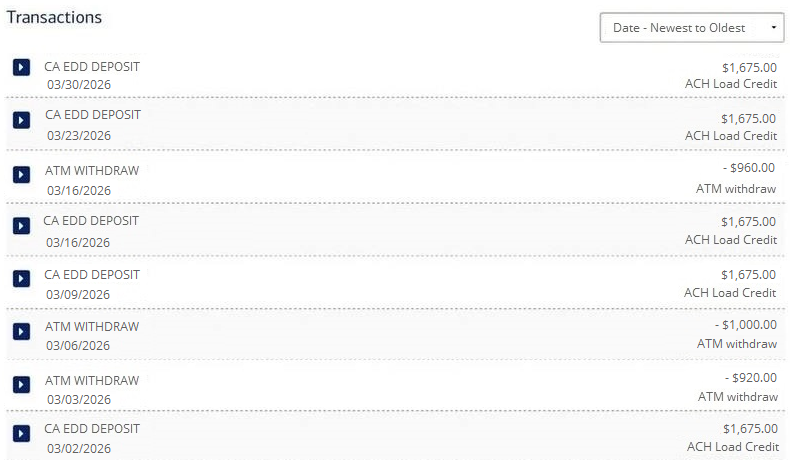
Task: Select the ATM WITHDRAW title dated 03/03/2026
Action: [92, 380]
